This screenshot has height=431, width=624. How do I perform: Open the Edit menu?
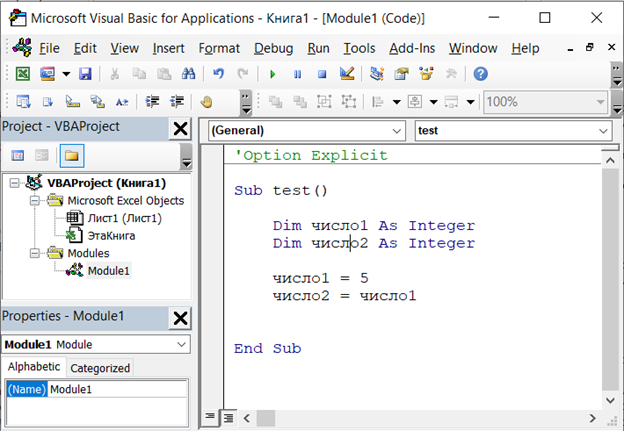(85, 48)
